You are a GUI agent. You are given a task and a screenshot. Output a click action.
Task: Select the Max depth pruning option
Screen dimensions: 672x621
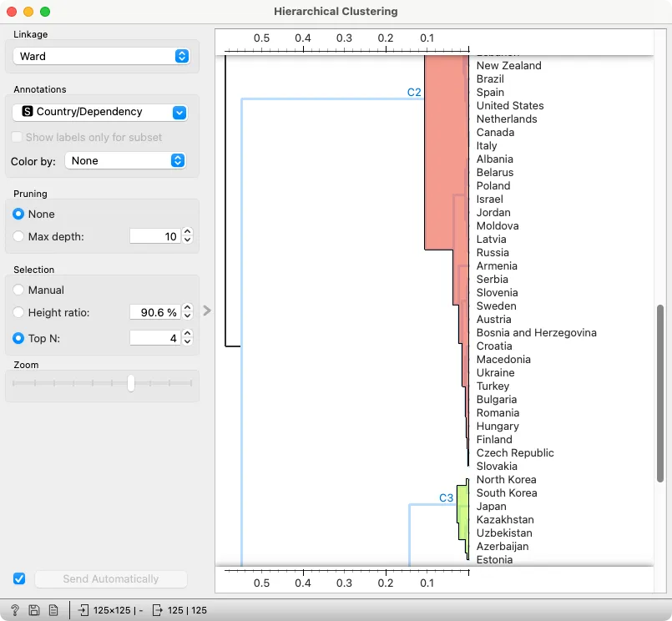click(x=18, y=236)
